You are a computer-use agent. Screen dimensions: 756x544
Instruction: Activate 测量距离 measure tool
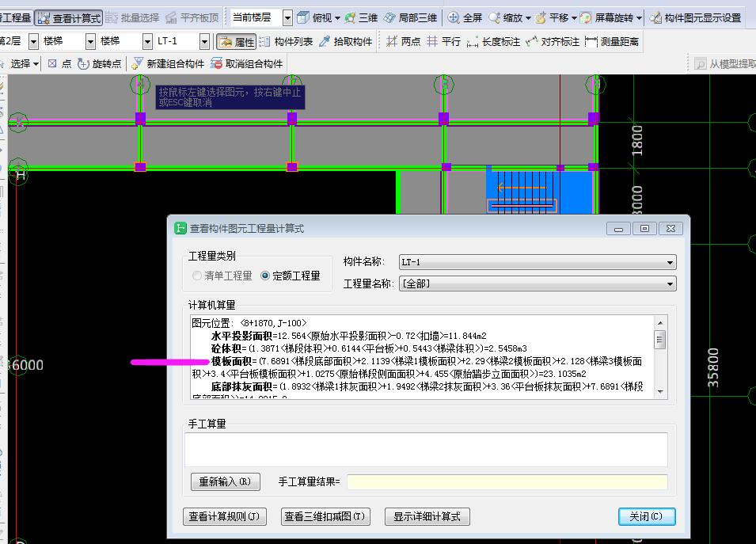click(x=612, y=42)
